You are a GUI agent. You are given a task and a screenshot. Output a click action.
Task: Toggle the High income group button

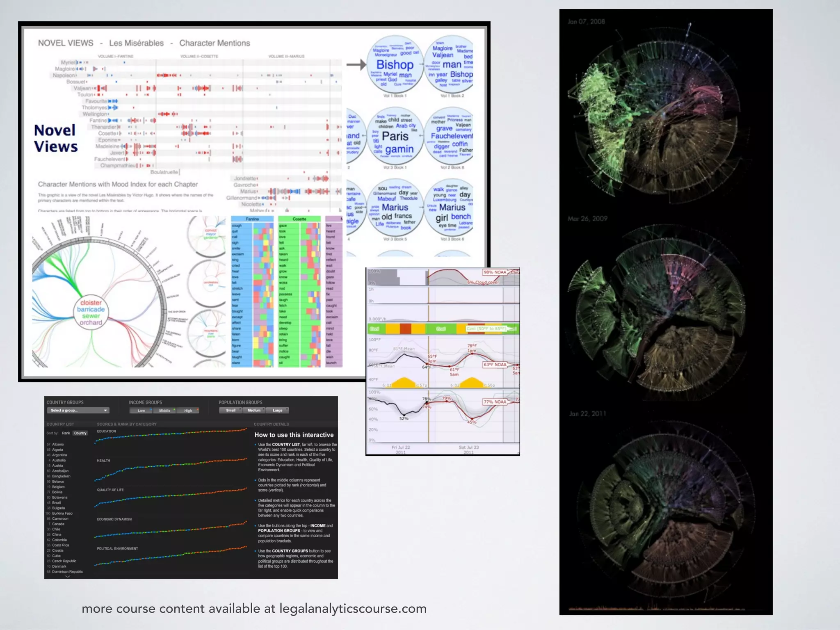(188, 410)
